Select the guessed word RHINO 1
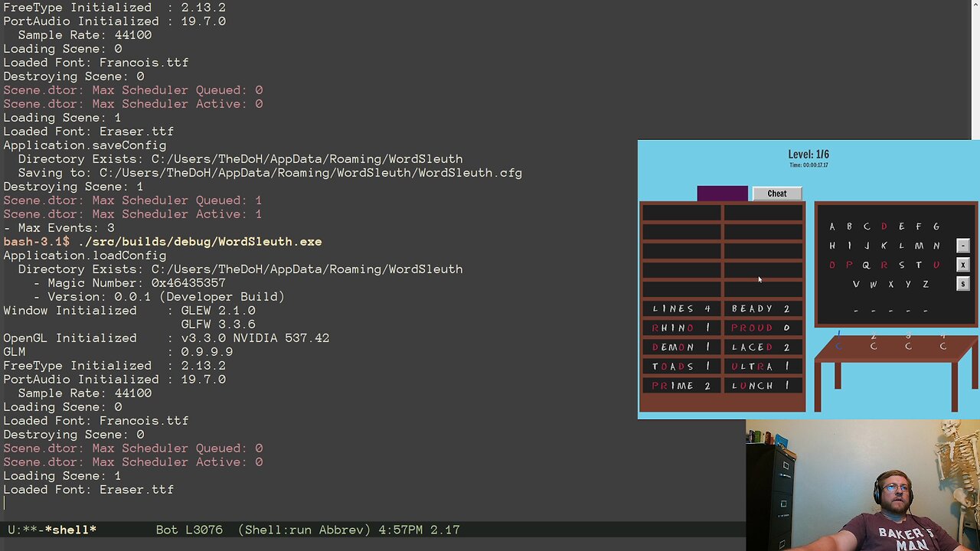Screen dimensions: 980x551 point(681,328)
